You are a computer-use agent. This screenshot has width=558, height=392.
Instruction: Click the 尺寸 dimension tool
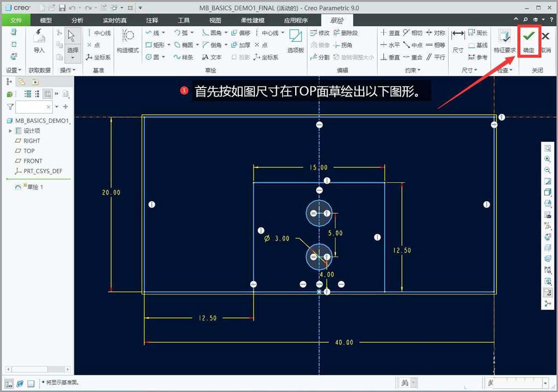[458, 41]
